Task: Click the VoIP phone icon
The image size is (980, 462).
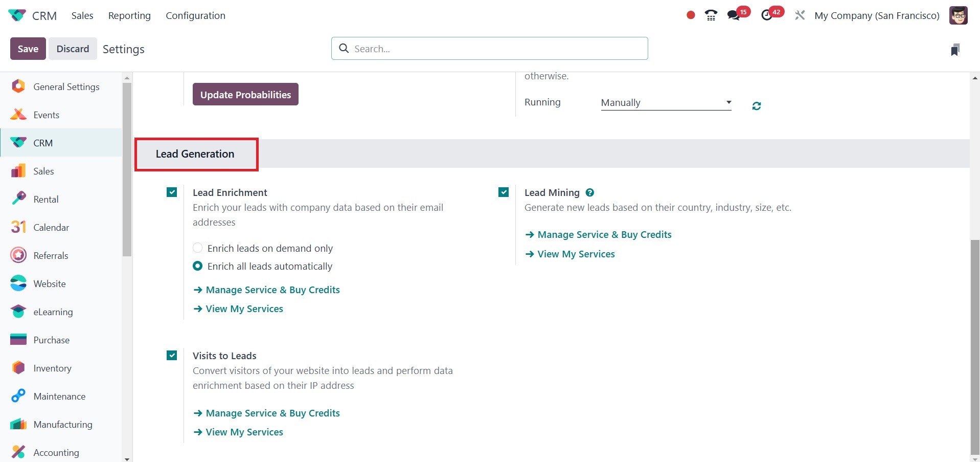Action: [711, 15]
